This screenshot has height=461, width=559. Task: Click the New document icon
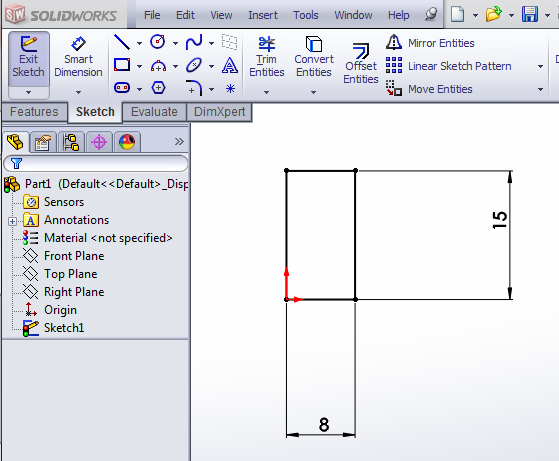(458, 15)
